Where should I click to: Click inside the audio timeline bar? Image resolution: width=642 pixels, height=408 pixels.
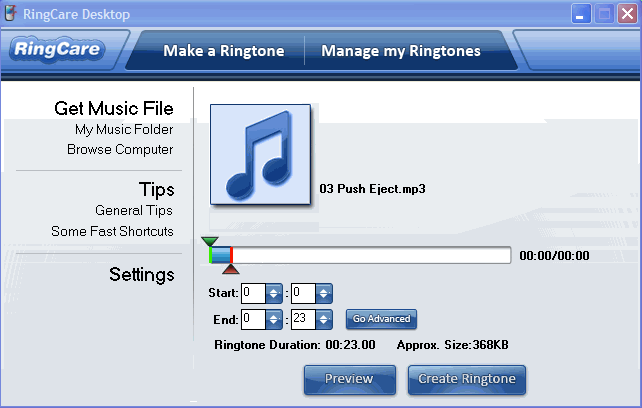click(x=370, y=255)
